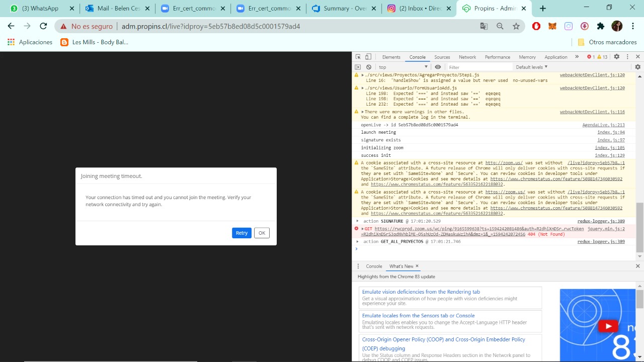Bookmark this page with the star
Viewport: 644px width, 362px height.
point(516,26)
